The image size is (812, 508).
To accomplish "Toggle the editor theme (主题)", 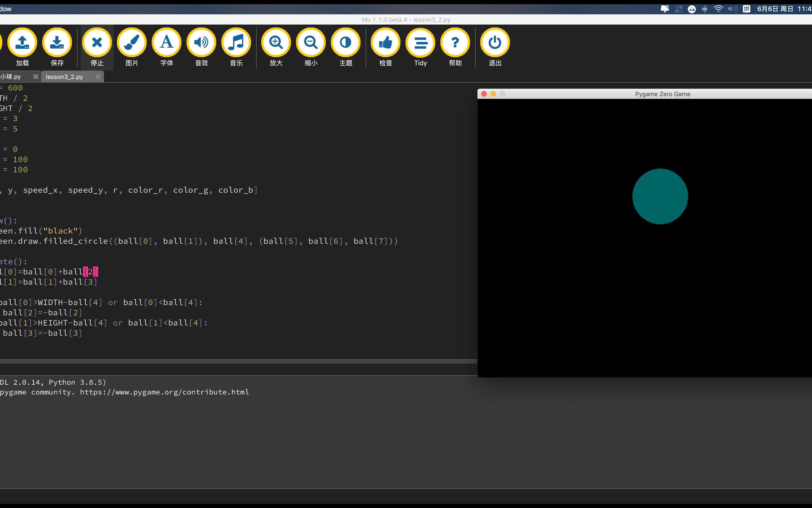I will pyautogui.click(x=346, y=43).
